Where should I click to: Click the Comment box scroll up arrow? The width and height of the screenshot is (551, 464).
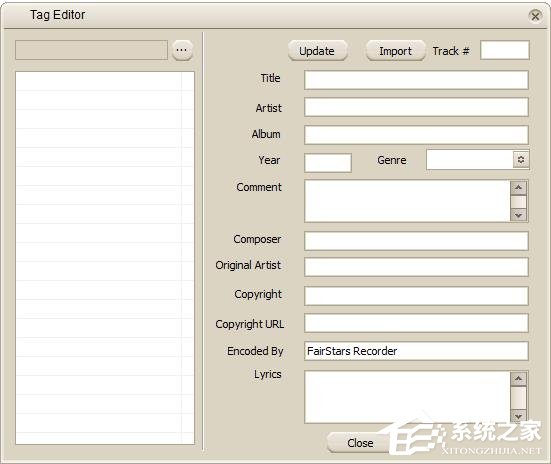tap(518, 188)
